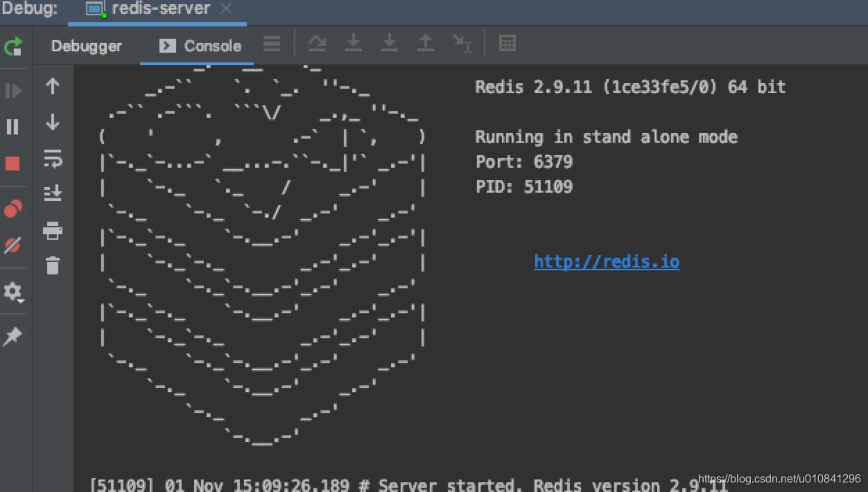Click the Run to Cursor icon
Screen dimensions: 868x492
(x=462, y=44)
